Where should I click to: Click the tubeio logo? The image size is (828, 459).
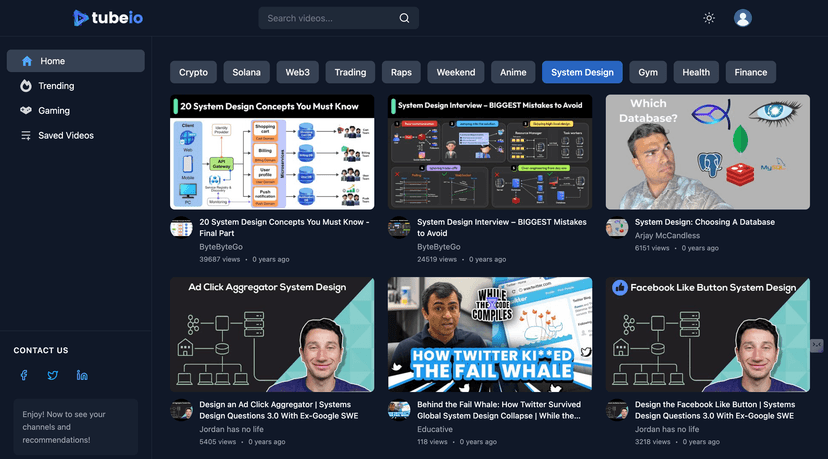click(x=108, y=18)
